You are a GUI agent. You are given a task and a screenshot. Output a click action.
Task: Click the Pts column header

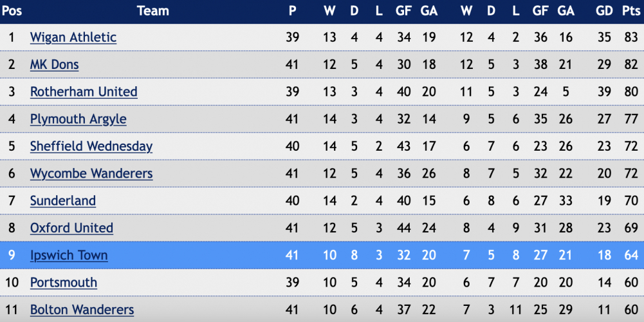(x=631, y=11)
